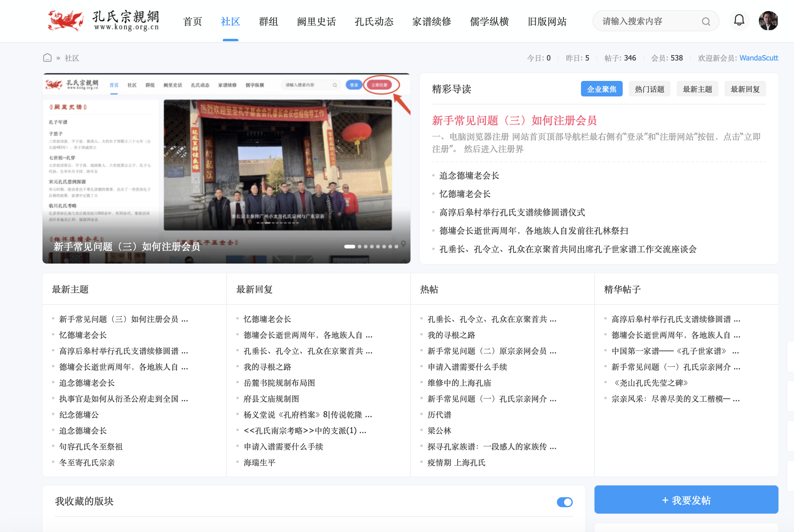Open the 儒学纵横 nav item
Viewport: 794px width, 532px height.
click(x=489, y=21)
